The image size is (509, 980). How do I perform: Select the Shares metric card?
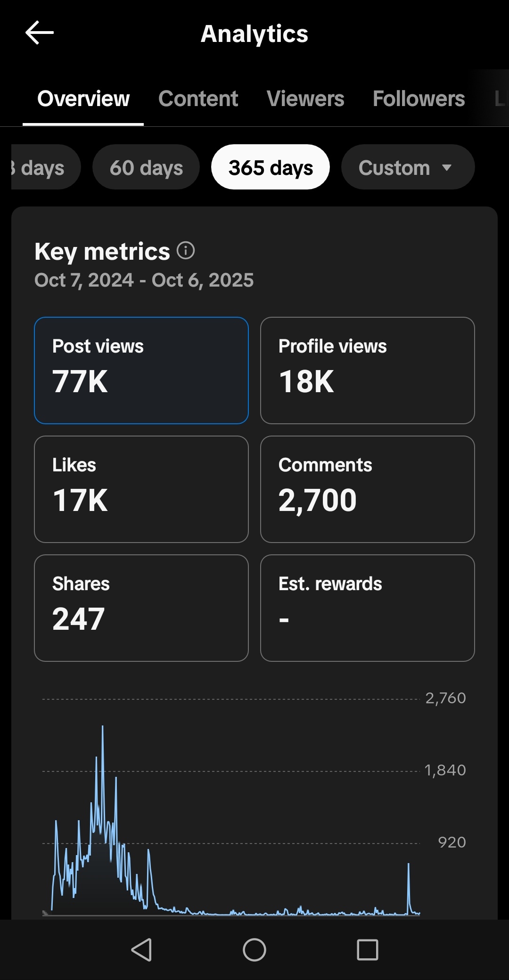point(141,608)
